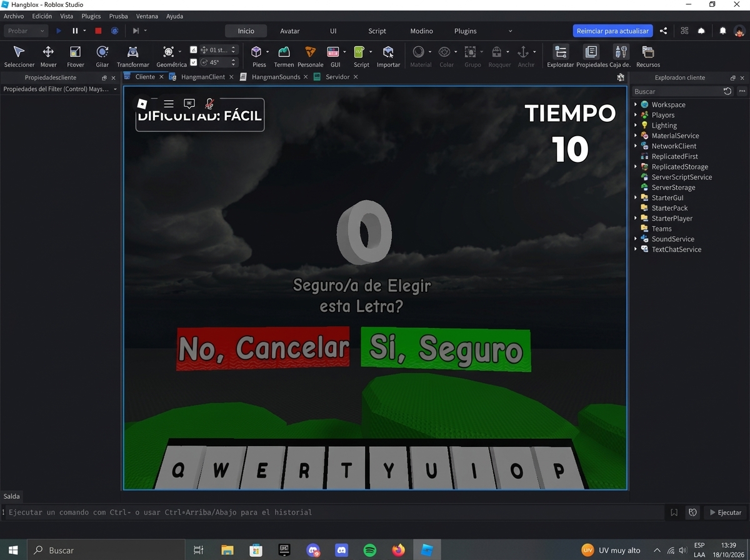The height and width of the screenshot is (560, 750).
Task: Expand the ReplicatedStorage node
Action: point(636,167)
